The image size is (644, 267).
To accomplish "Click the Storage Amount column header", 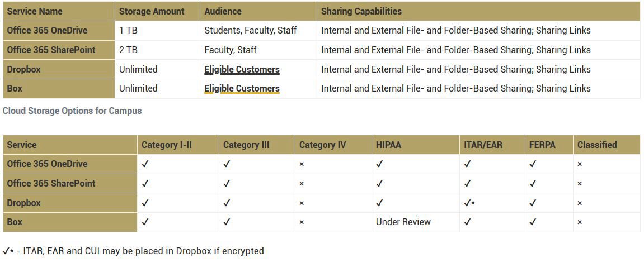I will coord(152,12).
